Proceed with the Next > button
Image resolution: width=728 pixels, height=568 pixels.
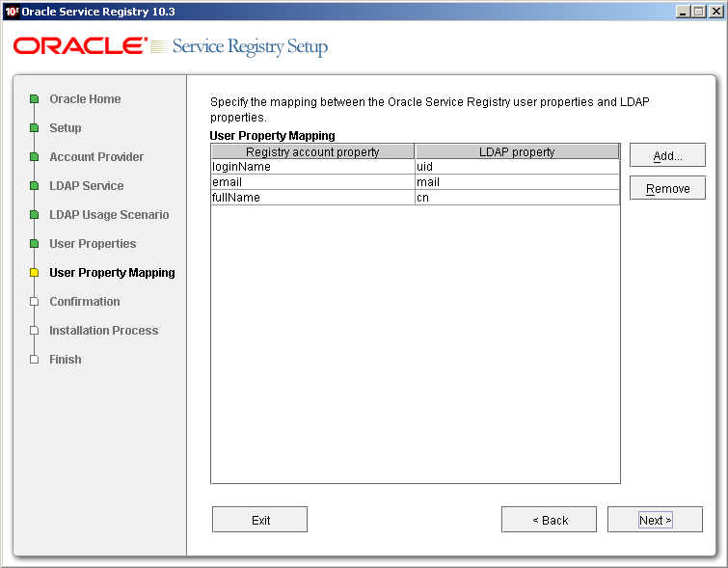point(655,519)
